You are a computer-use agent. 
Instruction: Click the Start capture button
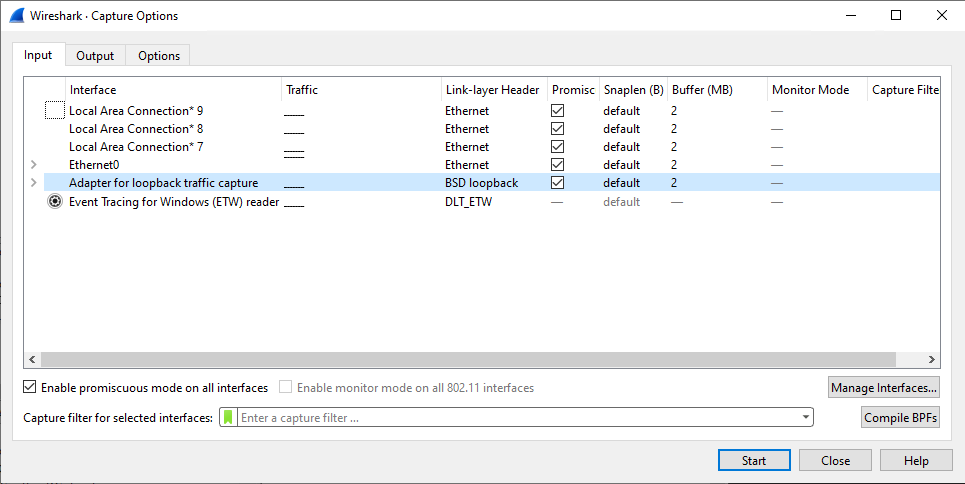[754, 461]
